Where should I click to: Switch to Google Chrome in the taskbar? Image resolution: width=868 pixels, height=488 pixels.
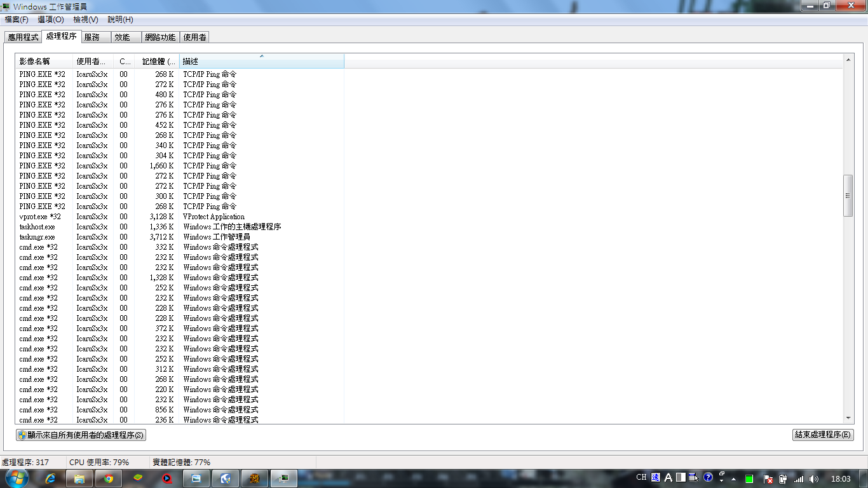point(109,478)
